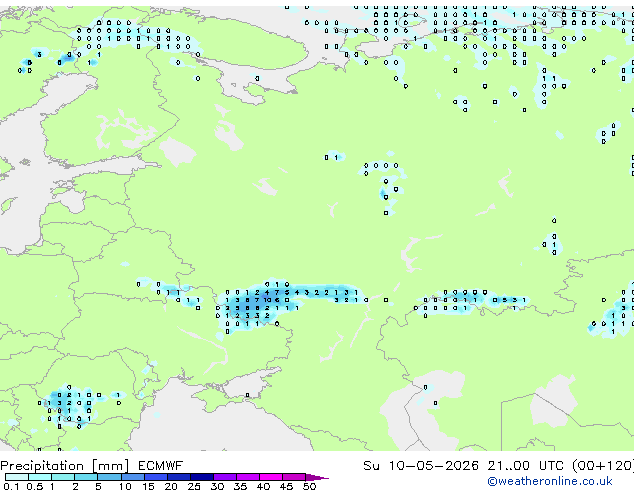Select the 20–25 mm legend swatch
This screenshot has width=634, height=490.
(178, 477)
